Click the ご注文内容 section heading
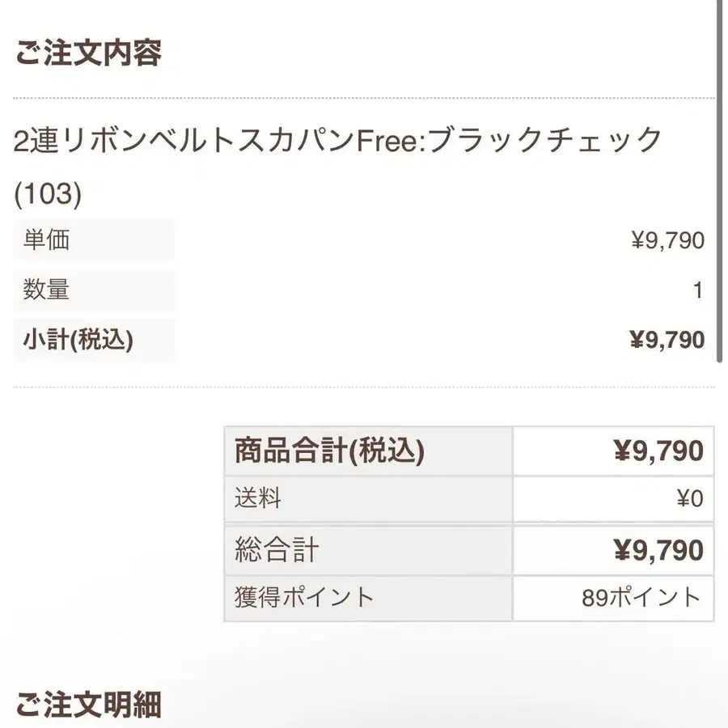728x728 pixels. tap(88, 53)
